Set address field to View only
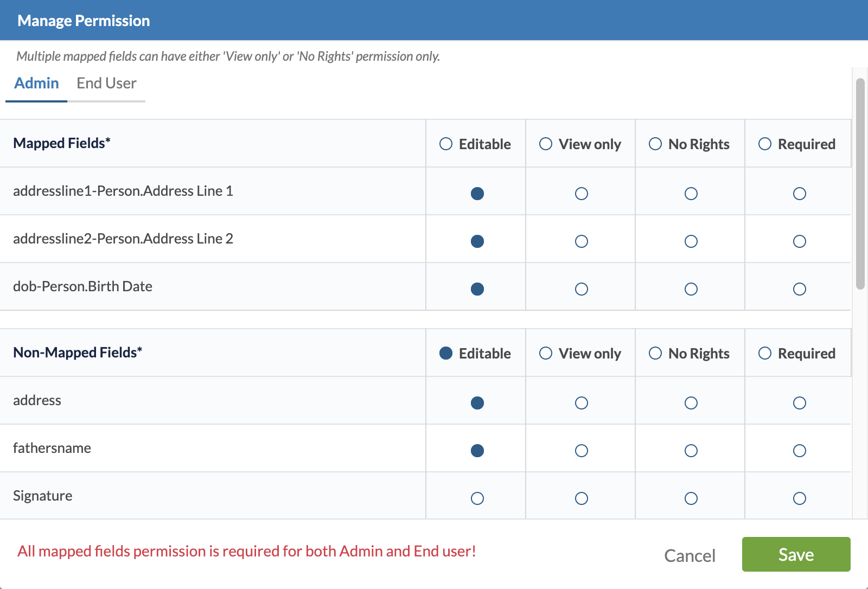The width and height of the screenshot is (868, 589). click(x=582, y=403)
